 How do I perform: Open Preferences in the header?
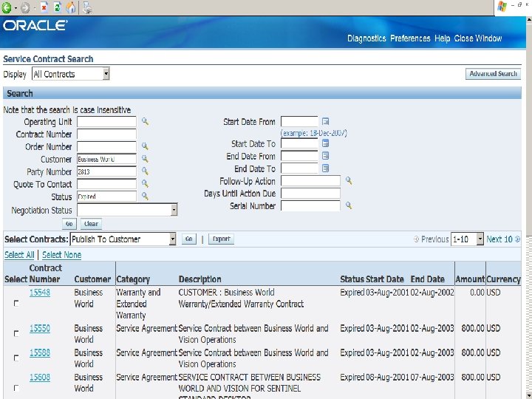pyautogui.click(x=410, y=38)
